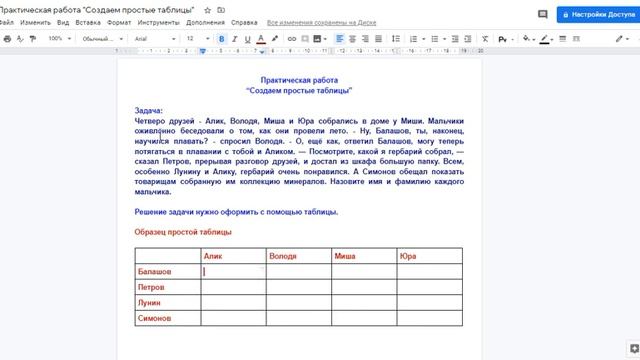Click the Миша table header cell

coord(364,256)
